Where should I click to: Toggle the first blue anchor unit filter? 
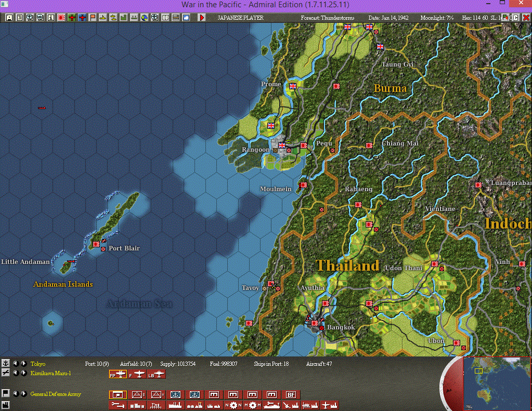point(175,394)
